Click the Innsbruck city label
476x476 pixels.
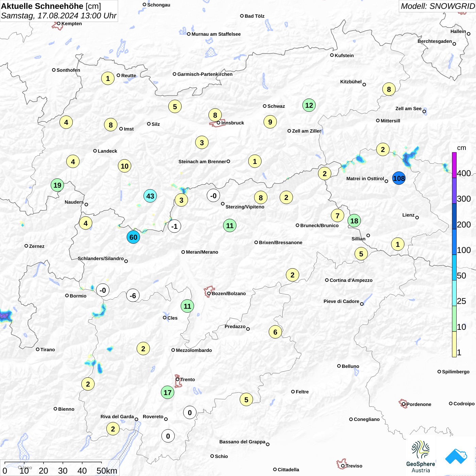pyautogui.click(x=233, y=123)
